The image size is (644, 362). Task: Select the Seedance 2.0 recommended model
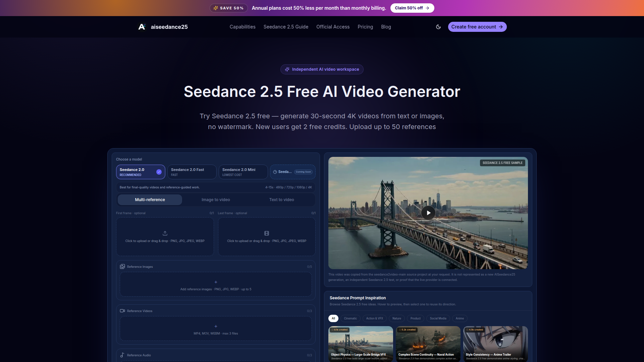[141, 172]
